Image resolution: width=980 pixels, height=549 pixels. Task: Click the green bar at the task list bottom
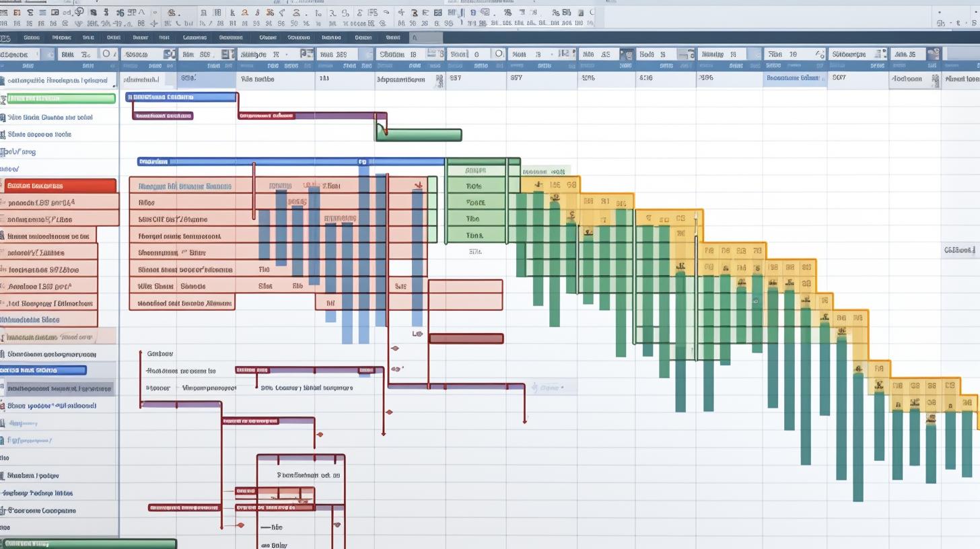[x=88, y=544]
